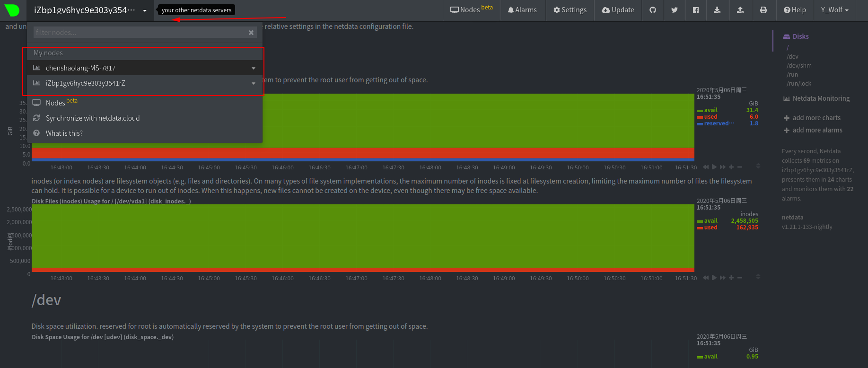Image resolution: width=868 pixels, height=368 pixels.
Task: Reset inodes chart to live
Action: pyautogui.click(x=714, y=278)
